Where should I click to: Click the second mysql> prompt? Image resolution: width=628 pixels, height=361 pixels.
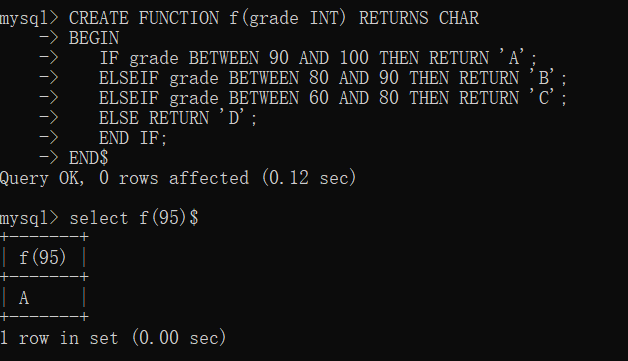pyautogui.click(x=29, y=218)
